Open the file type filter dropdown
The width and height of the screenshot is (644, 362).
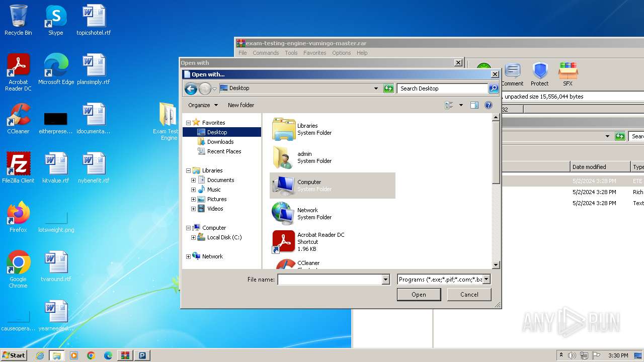click(x=486, y=280)
